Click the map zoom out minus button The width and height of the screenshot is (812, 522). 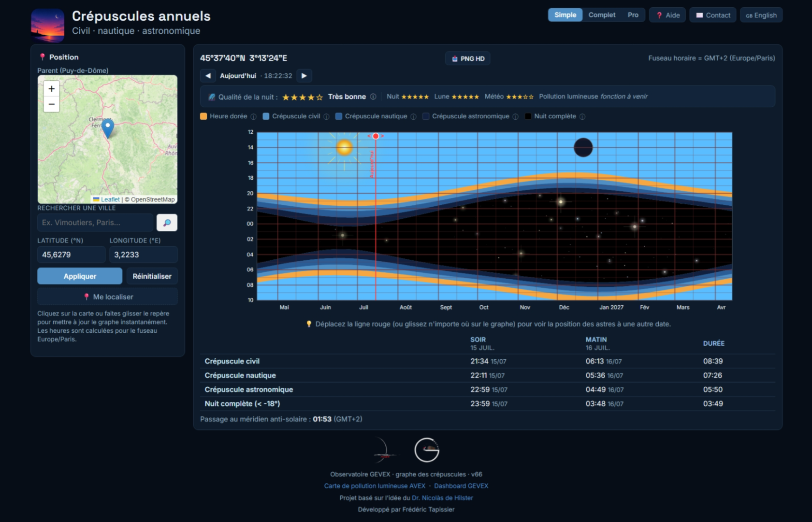pyautogui.click(x=51, y=104)
